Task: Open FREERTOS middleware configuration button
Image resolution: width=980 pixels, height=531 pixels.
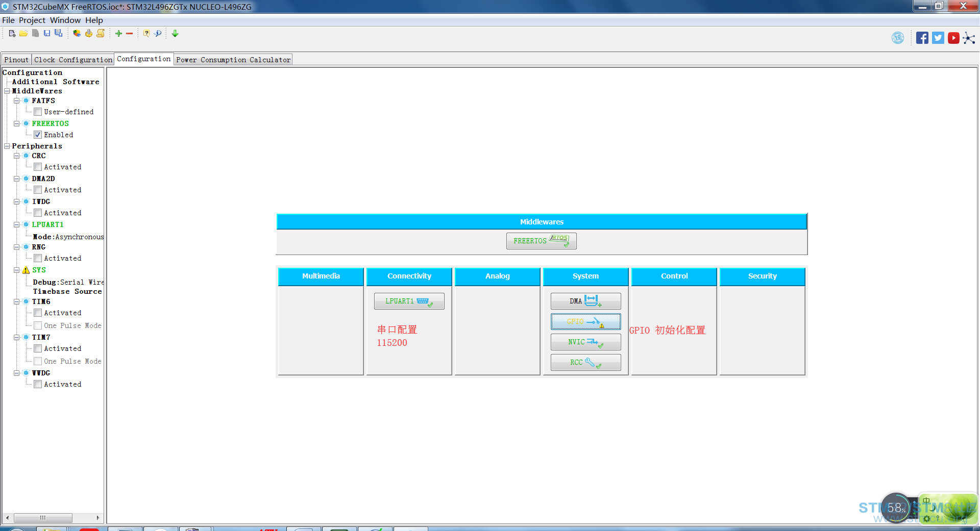Action: (542, 241)
